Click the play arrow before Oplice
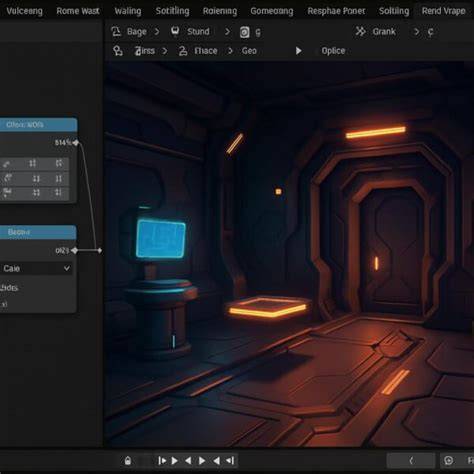 point(298,51)
